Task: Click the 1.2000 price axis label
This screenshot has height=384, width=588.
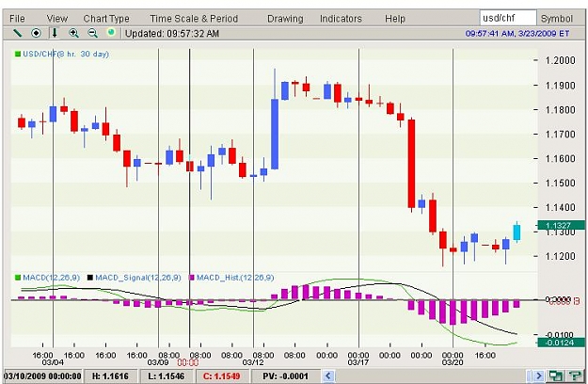Action: coord(561,60)
